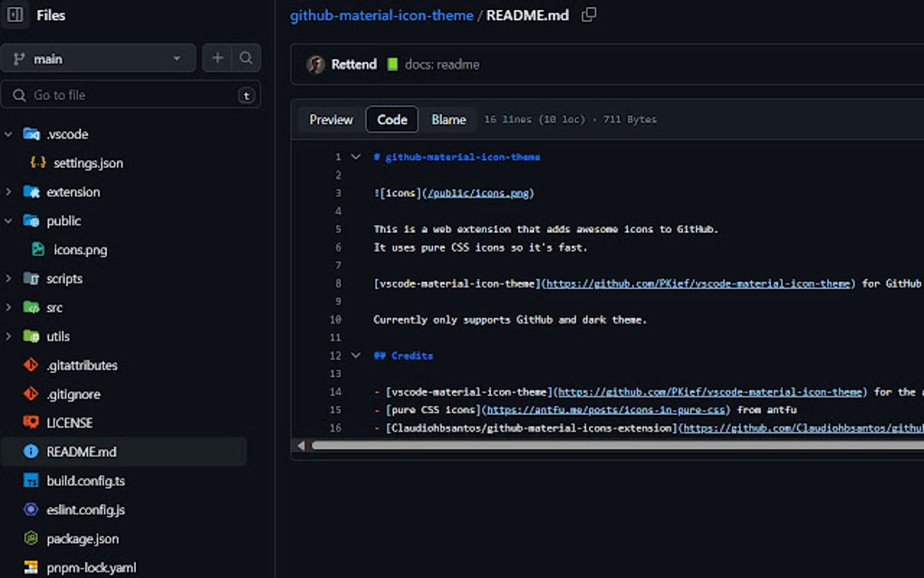Open the eslint.config.js file
The image size is (924, 578).
tap(85, 509)
